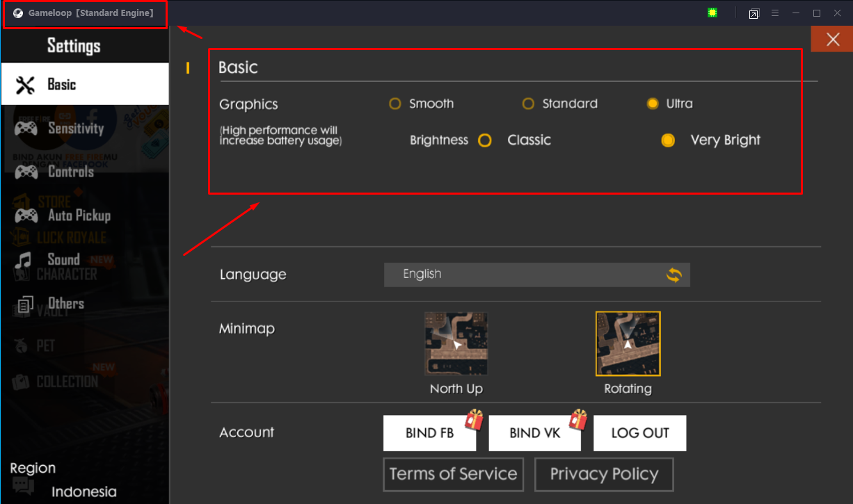Image resolution: width=853 pixels, height=504 pixels.
Task: Maximize the Gameloop window
Action: [x=817, y=13]
